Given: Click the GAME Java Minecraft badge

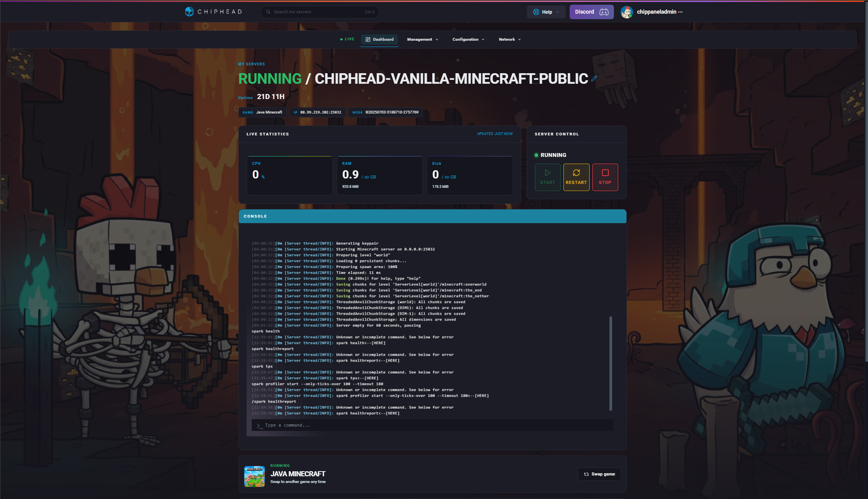Looking at the screenshot, I should (x=262, y=112).
